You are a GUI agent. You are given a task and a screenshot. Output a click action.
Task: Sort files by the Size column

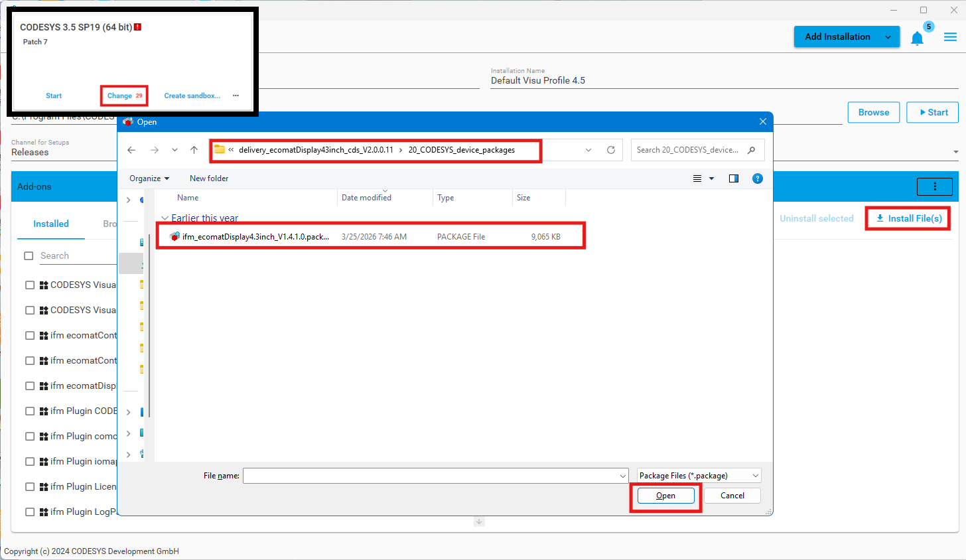[x=523, y=198]
